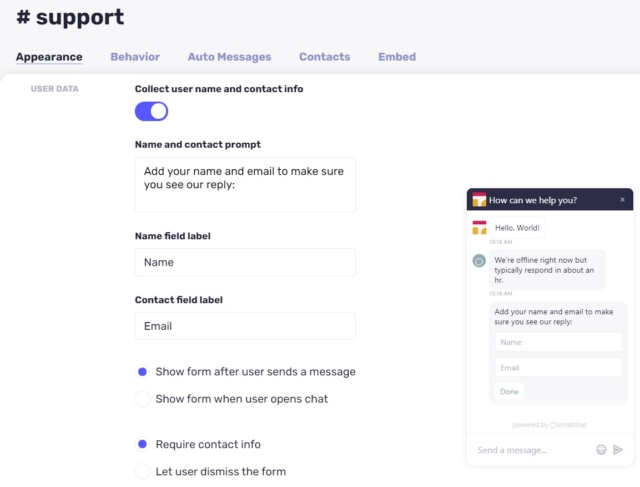Click the # support heading
Viewport: 640px width, 487px height.
pos(70,17)
